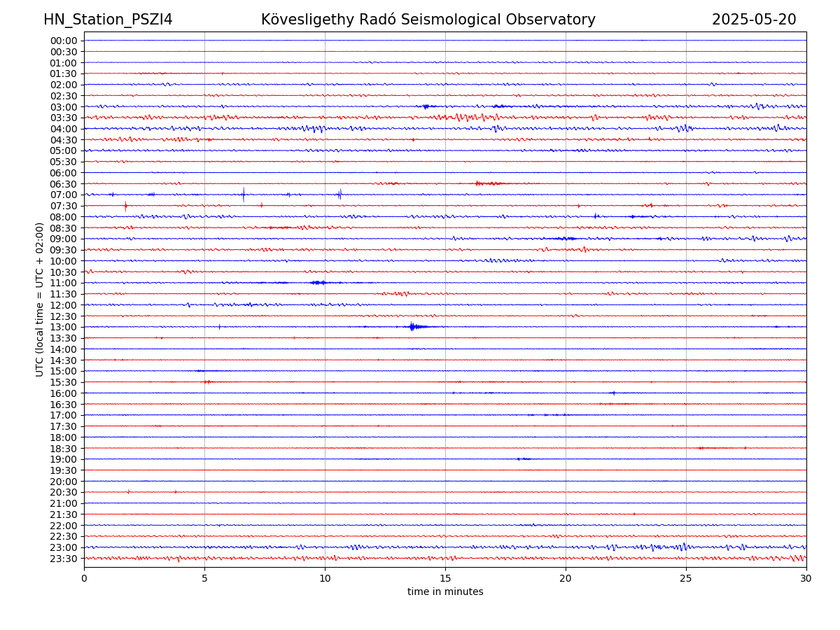
Task: Click the tall blue spike on the 07:00 trace between 5 and 10 minutes
Action: point(244,195)
